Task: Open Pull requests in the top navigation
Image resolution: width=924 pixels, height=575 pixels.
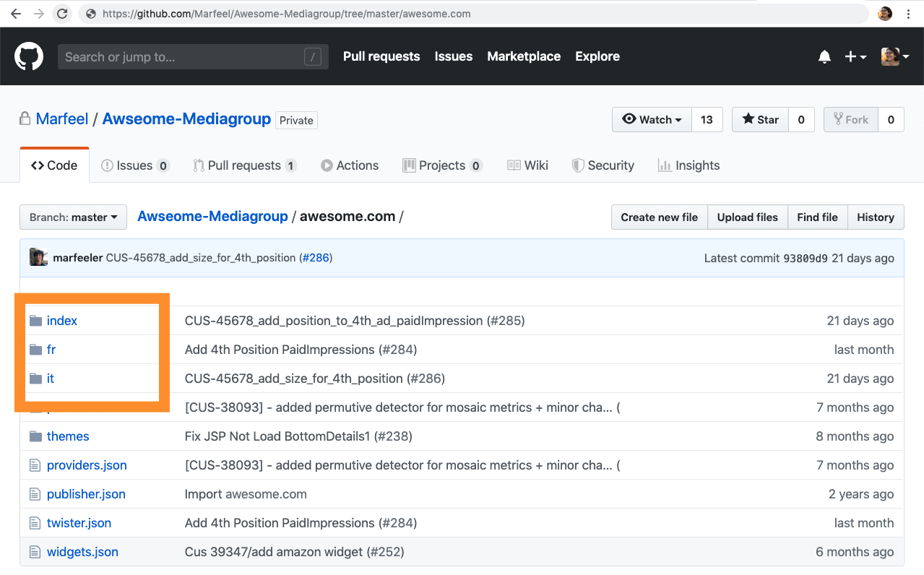Action: [x=381, y=56]
